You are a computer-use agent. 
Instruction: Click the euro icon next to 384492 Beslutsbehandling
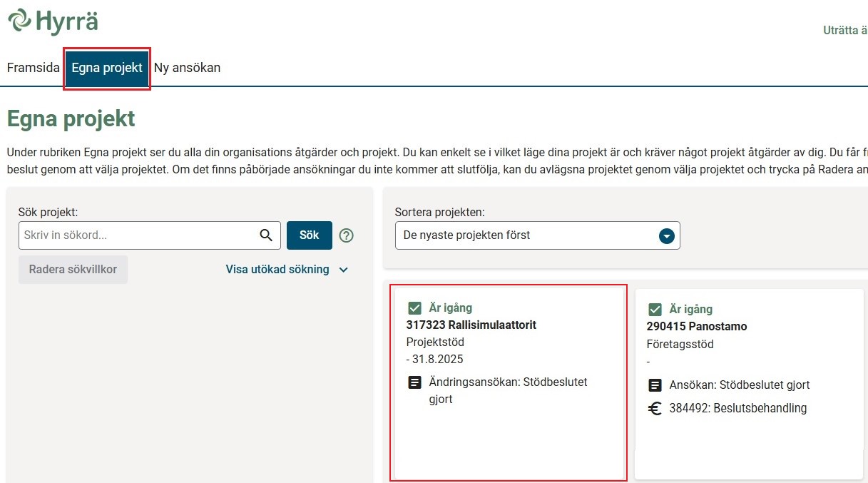[x=655, y=408]
